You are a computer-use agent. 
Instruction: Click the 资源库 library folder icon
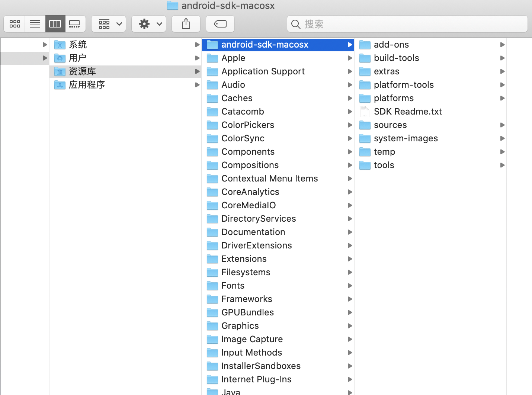pyautogui.click(x=60, y=72)
